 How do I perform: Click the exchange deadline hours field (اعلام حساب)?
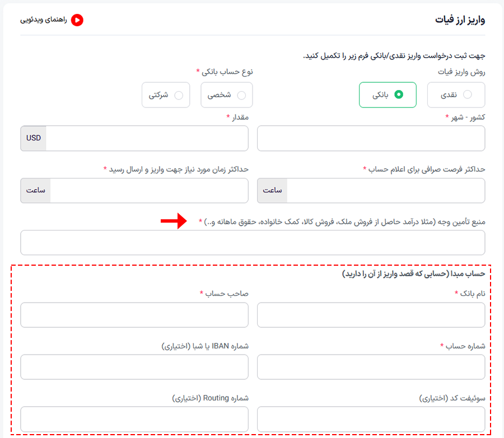(x=371, y=190)
